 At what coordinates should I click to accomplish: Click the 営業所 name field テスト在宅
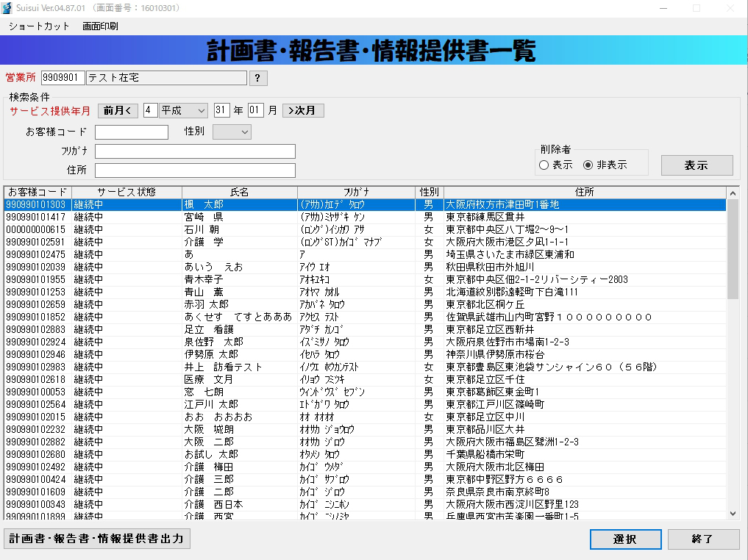pos(166,78)
